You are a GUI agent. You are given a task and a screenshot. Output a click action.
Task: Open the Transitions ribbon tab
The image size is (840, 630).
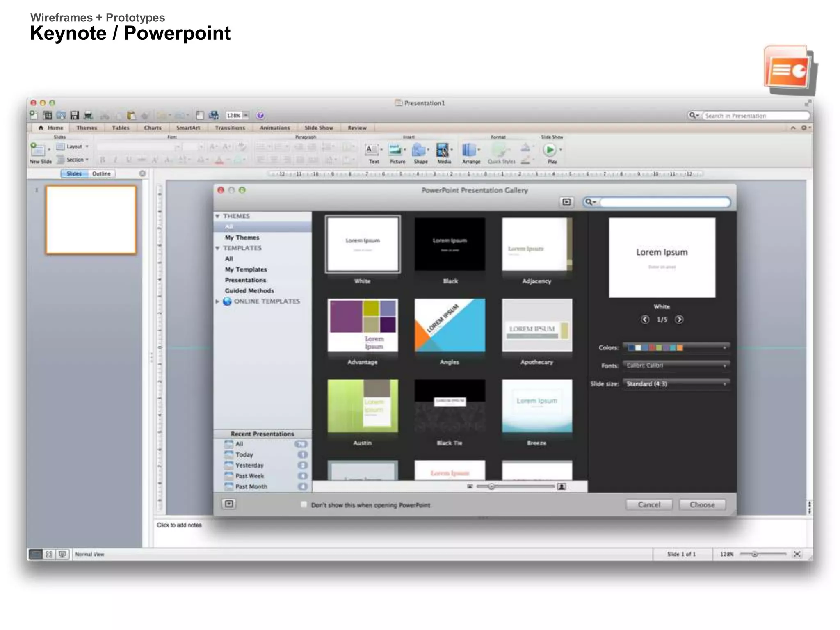(x=230, y=128)
